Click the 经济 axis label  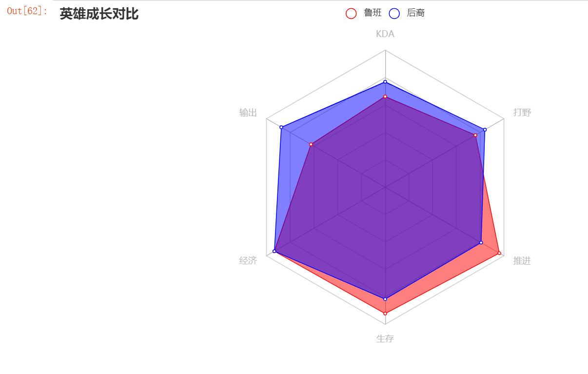coord(248,261)
